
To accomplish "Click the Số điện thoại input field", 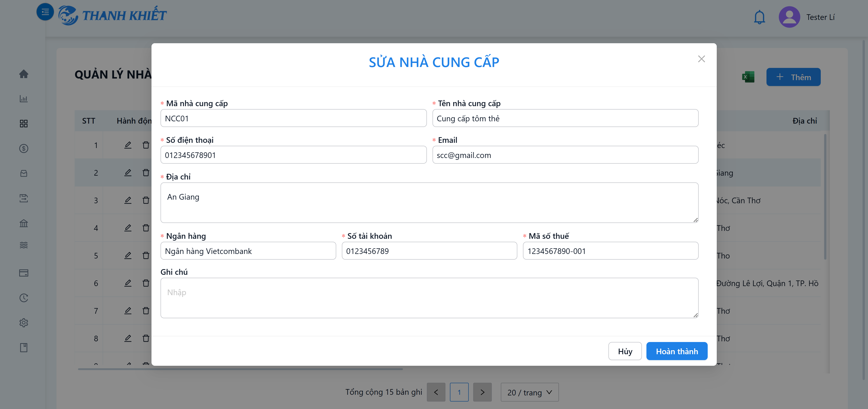I will (x=293, y=155).
